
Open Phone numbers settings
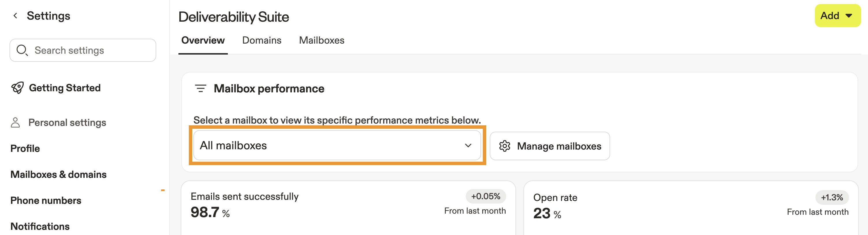pos(46,200)
